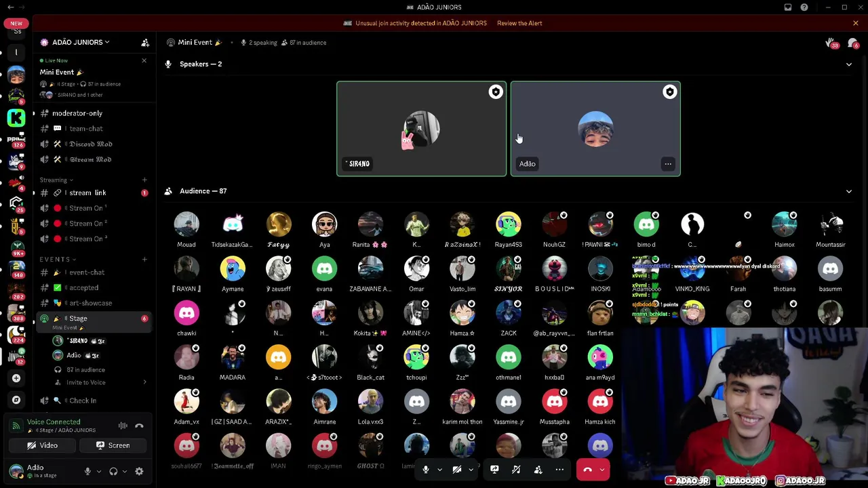Toggle the camera in the stage call bar
The height and width of the screenshot is (488, 868).
point(457,469)
